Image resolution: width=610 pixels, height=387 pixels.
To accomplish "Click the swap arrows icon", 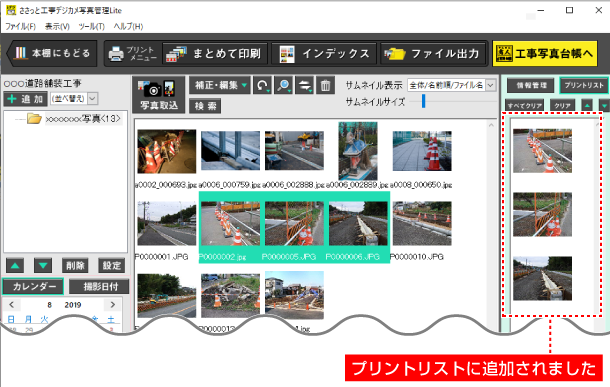I will coord(305,85).
